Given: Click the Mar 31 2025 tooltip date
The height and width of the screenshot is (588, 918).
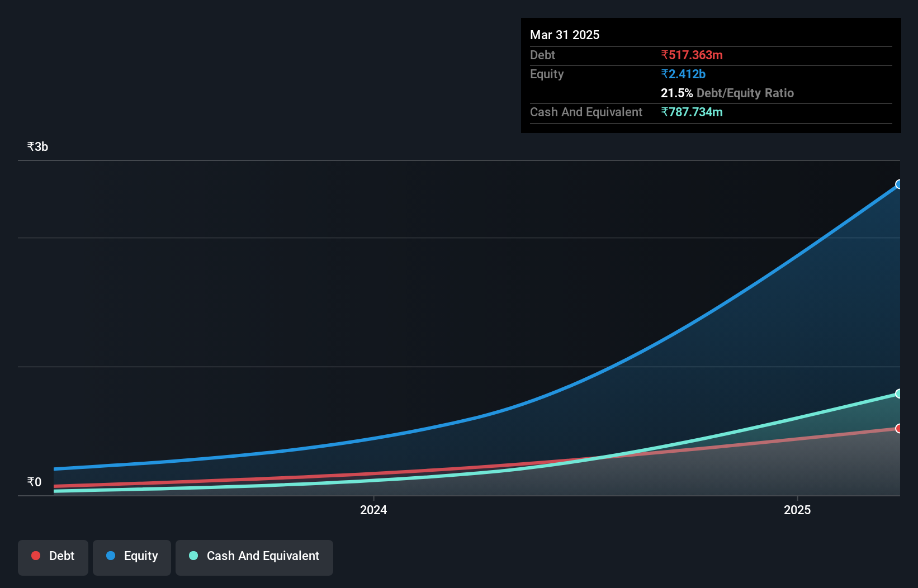Looking at the screenshot, I should click(565, 35).
